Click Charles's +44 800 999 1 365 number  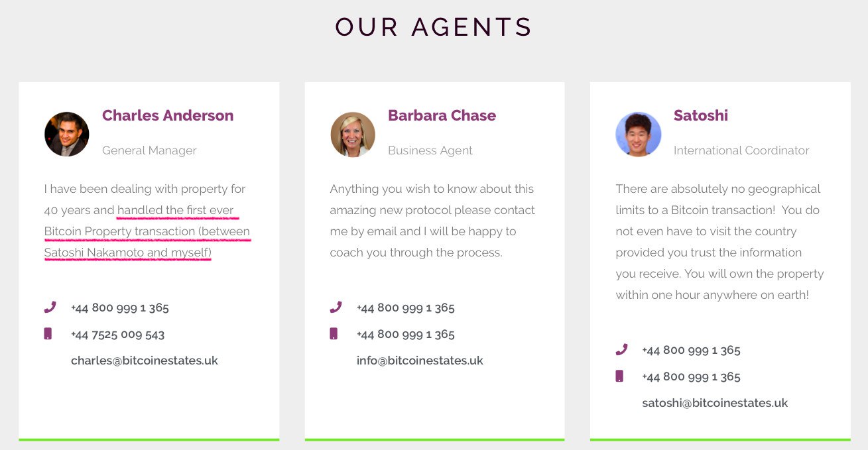pyautogui.click(x=120, y=308)
